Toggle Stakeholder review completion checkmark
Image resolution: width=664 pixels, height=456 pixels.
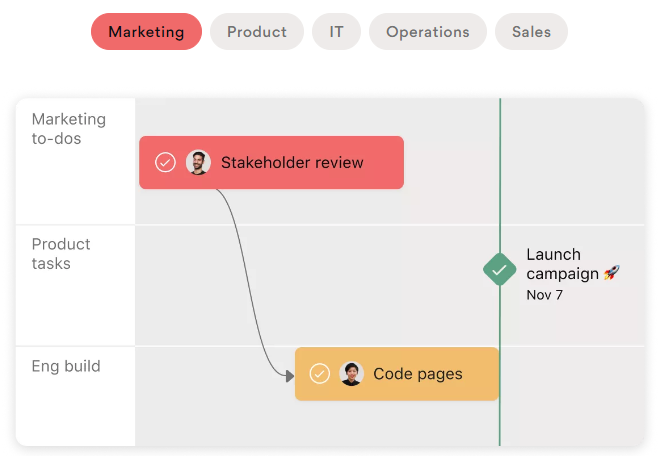(x=165, y=162)
